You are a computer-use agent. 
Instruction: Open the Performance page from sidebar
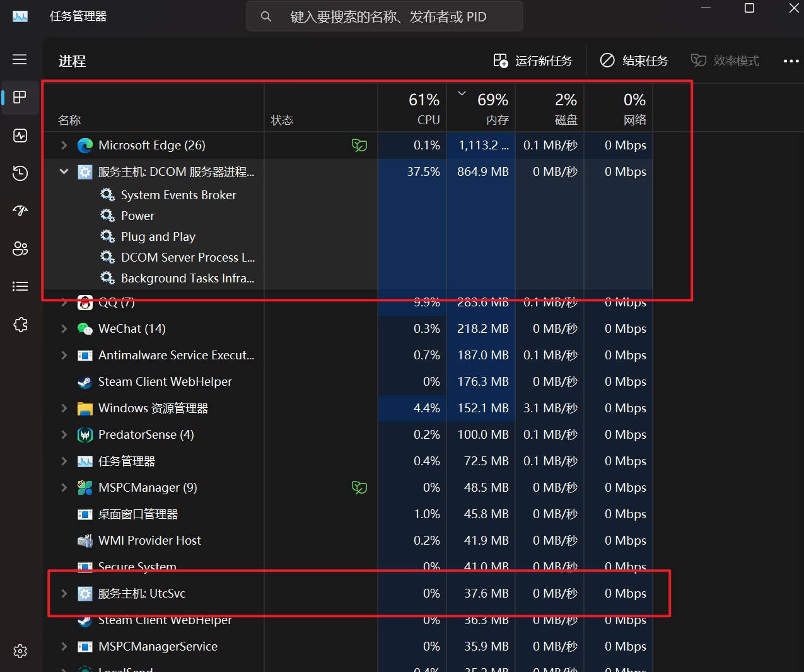(20, 136)
